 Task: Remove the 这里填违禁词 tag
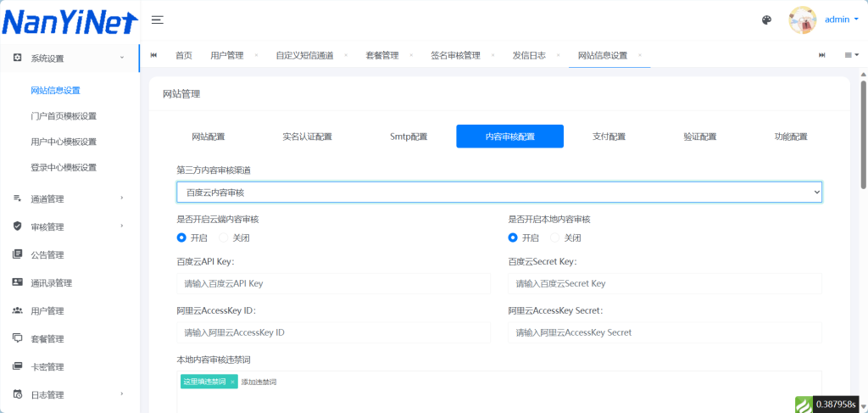232,382
